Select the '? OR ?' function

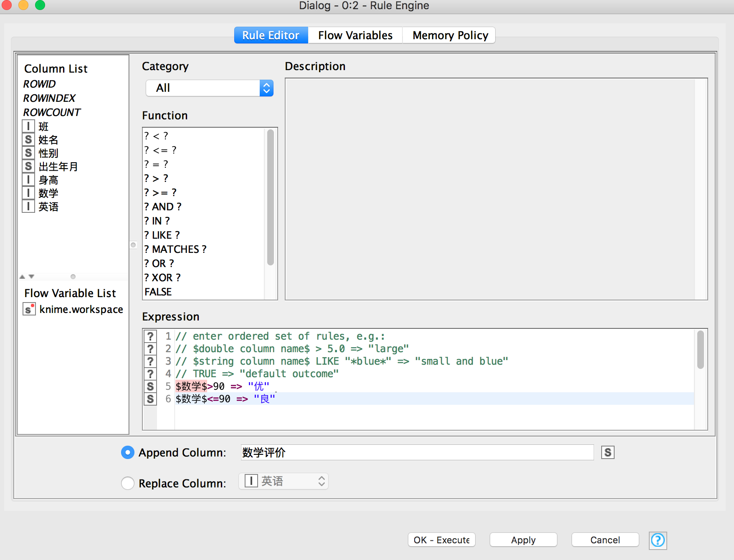(x=159, y=263)
